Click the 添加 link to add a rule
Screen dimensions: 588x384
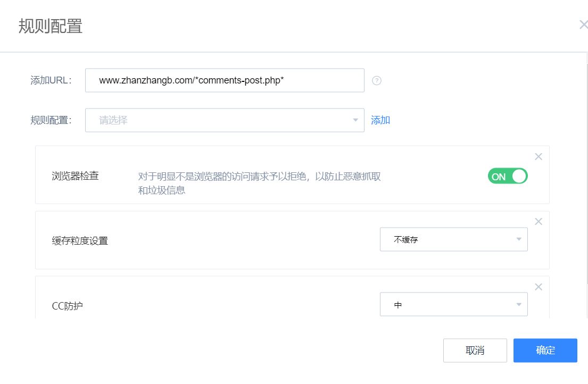(380, 120)
